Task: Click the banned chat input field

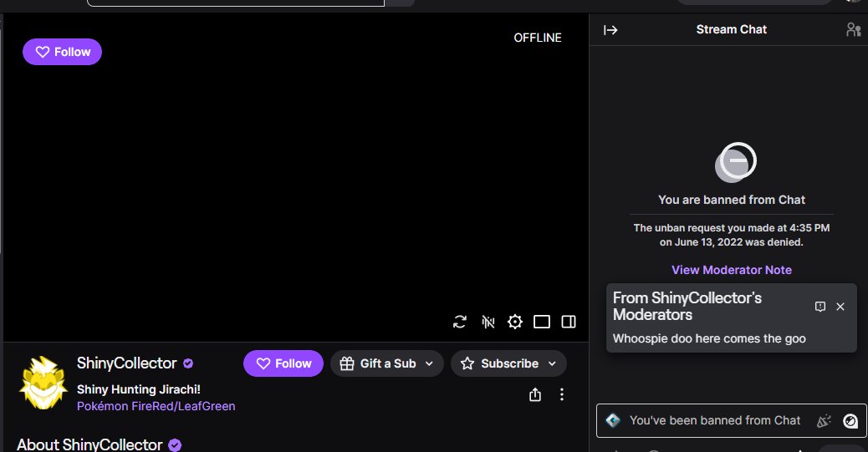Action: click(731, 420)
